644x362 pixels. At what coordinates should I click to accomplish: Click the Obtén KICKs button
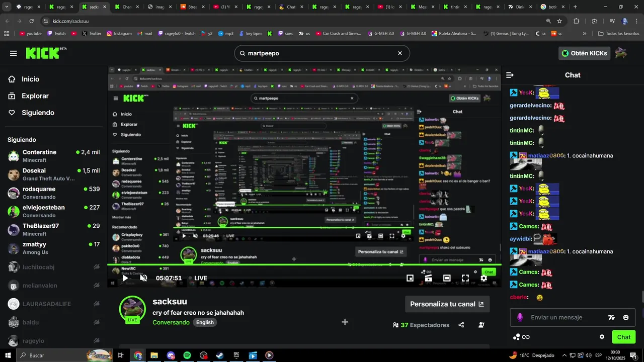click(584, 53)
